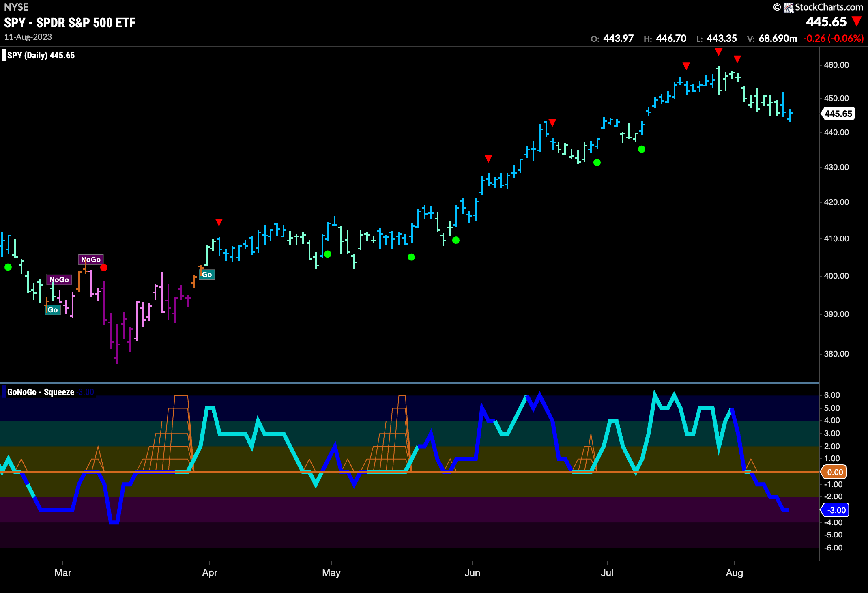Click the upper NoGo marker label in March
Viewport: 868px width, 593px height.
click(x=91, y=260)
